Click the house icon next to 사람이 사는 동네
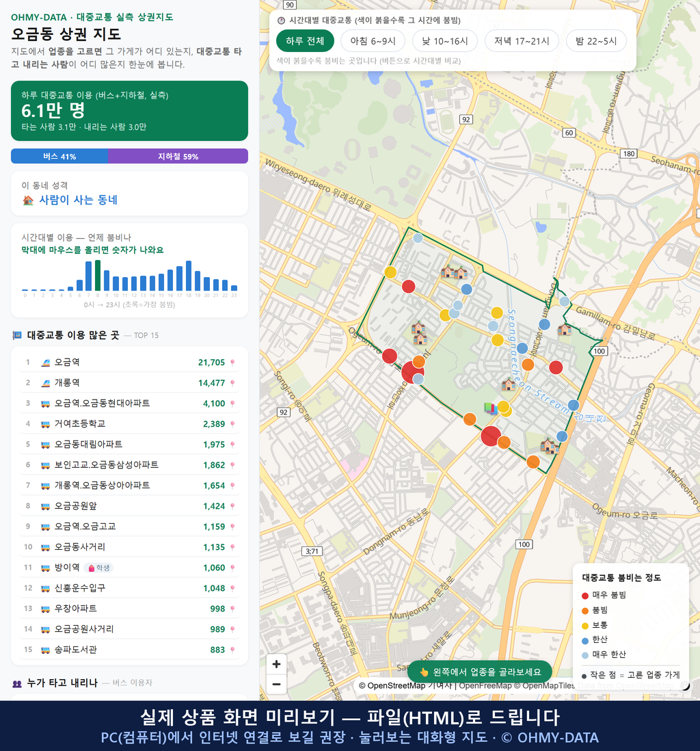This screenshot has height=751, width=700. pyautogui.click(x=28, y=200)
